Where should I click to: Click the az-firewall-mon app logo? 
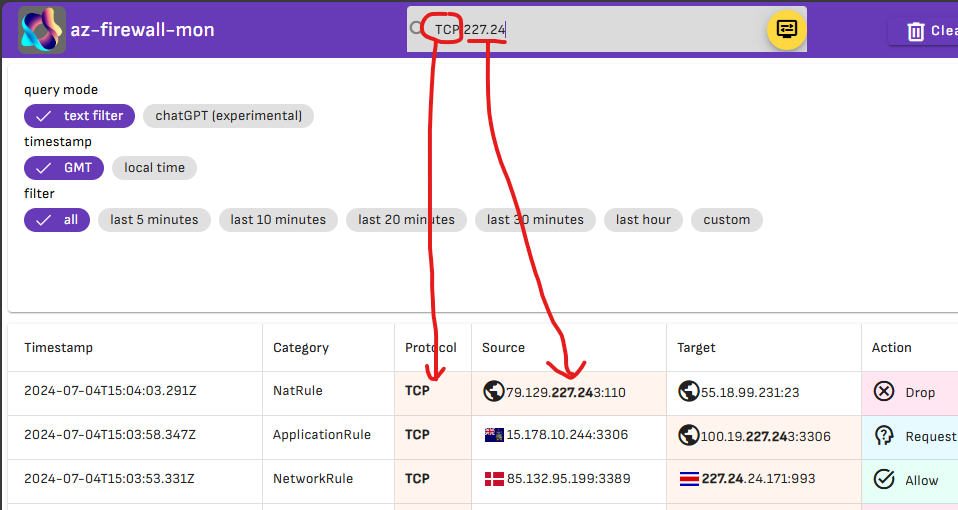click(42, 30)
